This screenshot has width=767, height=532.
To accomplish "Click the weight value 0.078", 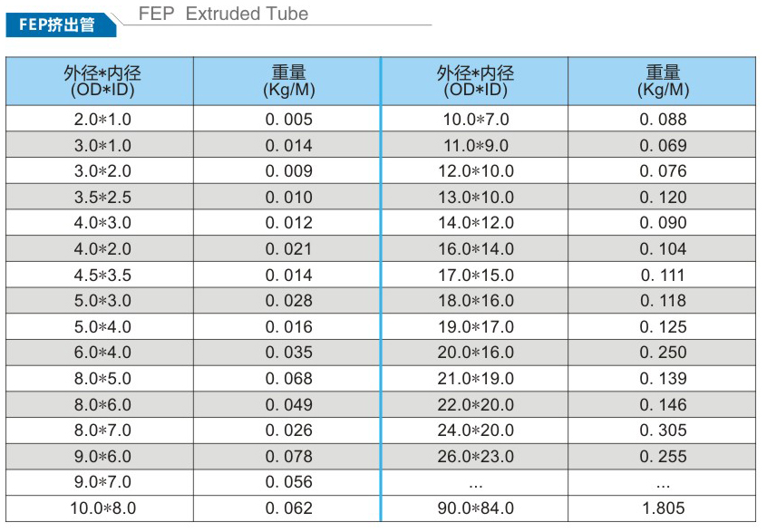I will pyautogui.click(x=288, y=458).
